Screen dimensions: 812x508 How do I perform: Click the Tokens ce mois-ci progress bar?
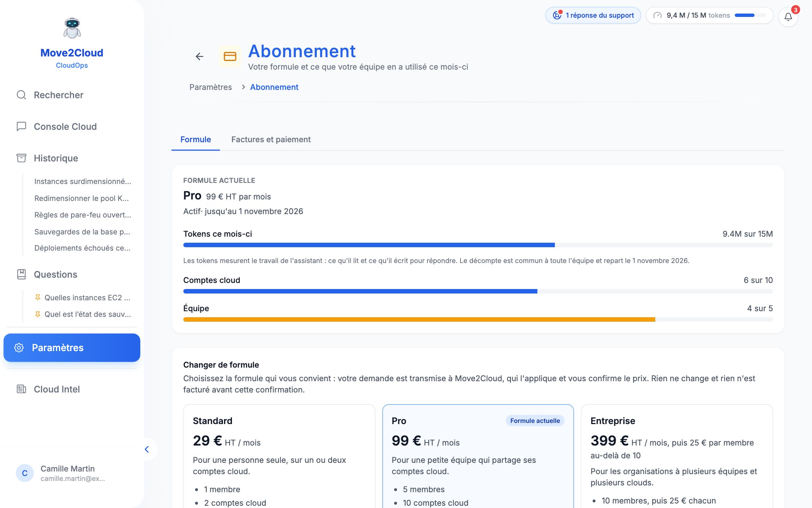pyautogui.click(x=478, y=245)
